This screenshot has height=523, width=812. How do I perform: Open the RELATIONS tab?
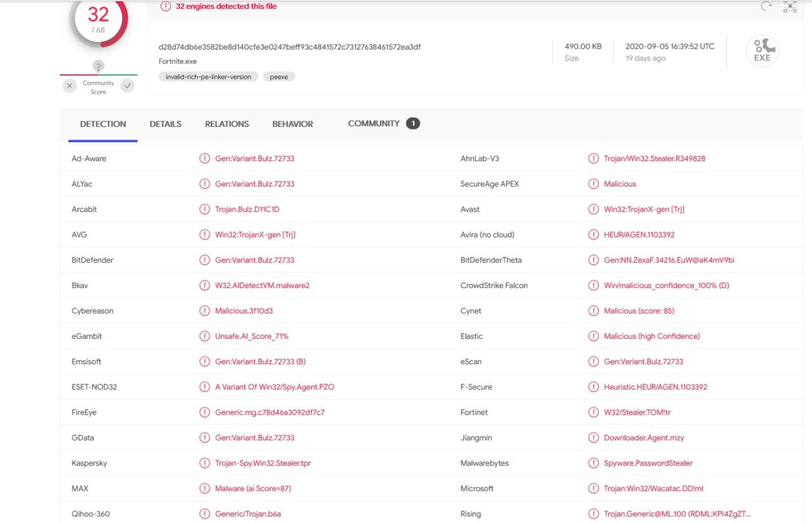pos(227,124)
